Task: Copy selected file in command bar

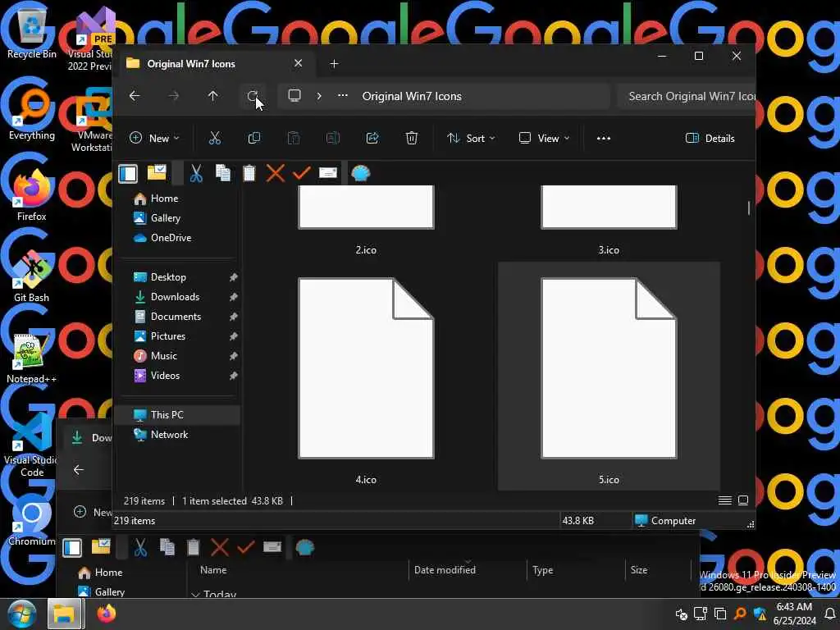Action: click(x=254, y=138)
